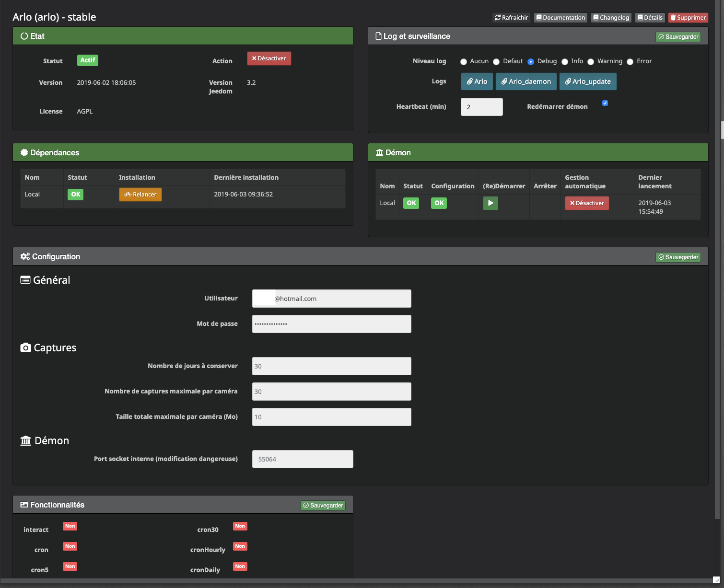Click the Non badge for cron
724x588 pixels.
click(70, 546)
